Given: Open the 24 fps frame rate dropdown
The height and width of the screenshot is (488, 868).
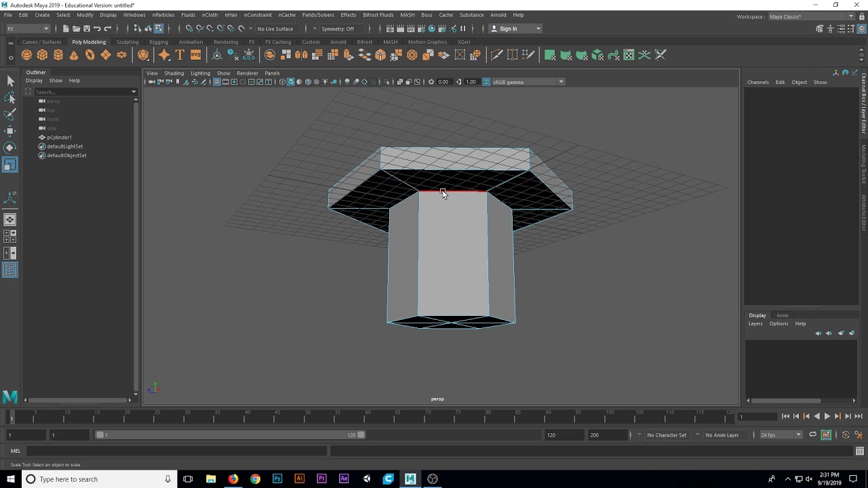Looking at the screenshot, I should pyautogui.click(x=780, y=434).
